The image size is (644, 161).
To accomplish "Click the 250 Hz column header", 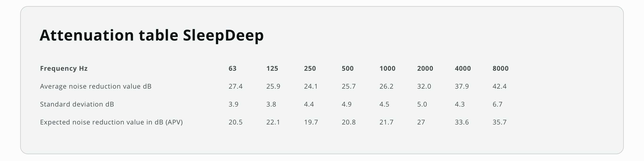I will (310, 69).
